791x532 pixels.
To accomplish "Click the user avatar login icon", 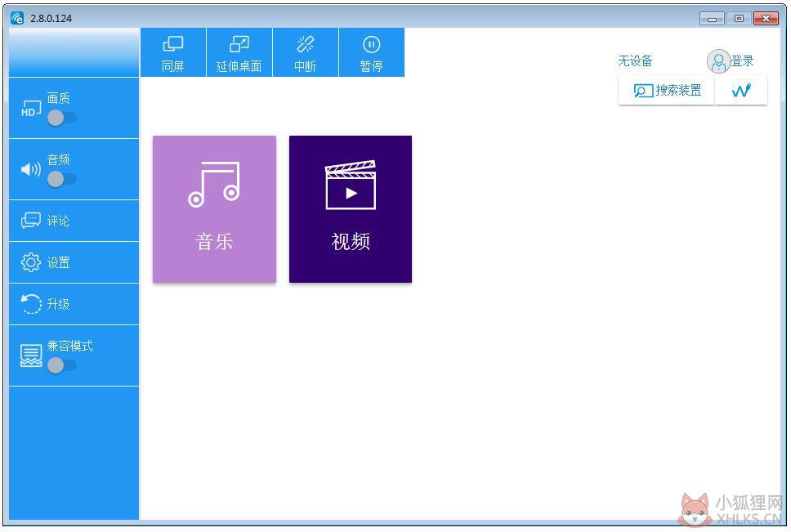I will (718, 61).
